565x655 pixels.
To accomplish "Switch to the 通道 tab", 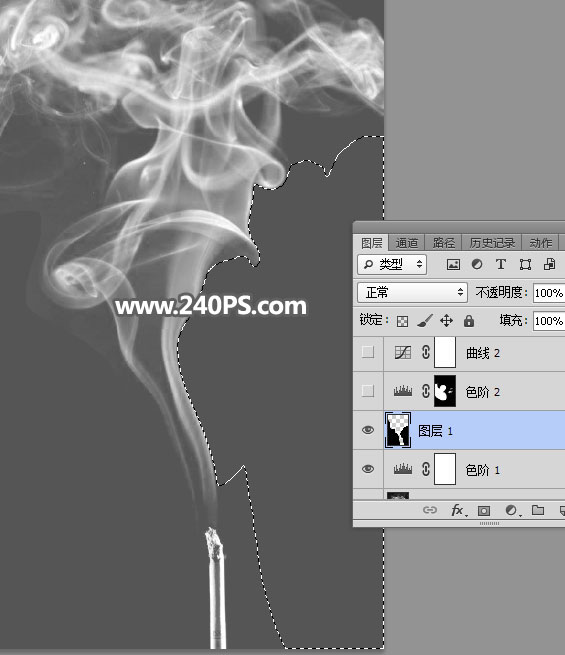I will point(406,243).
